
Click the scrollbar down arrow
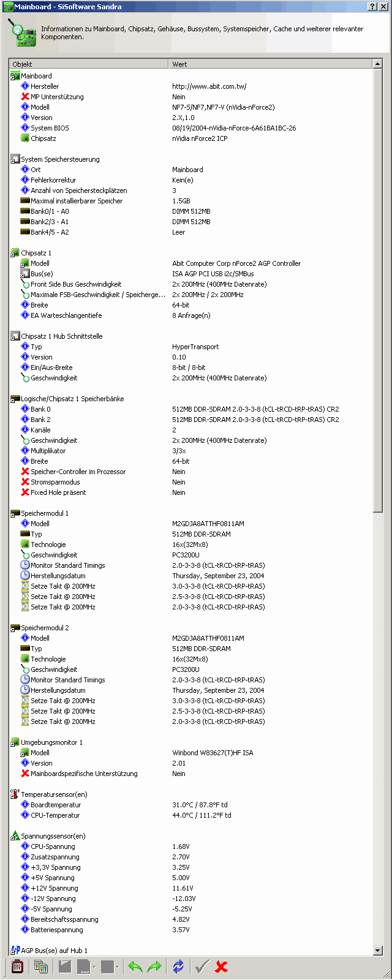click(x=378, y=951)
